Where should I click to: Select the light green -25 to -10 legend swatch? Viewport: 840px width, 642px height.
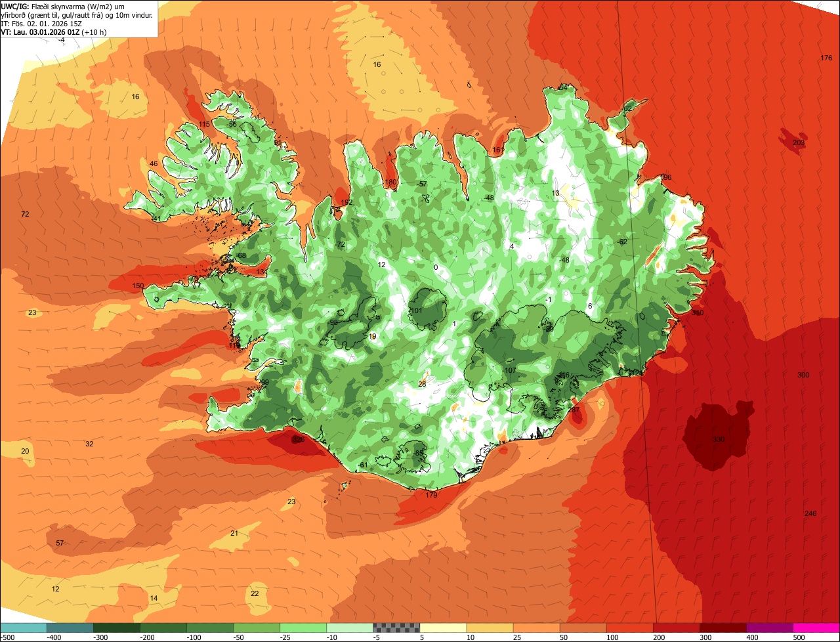(303, 628)
